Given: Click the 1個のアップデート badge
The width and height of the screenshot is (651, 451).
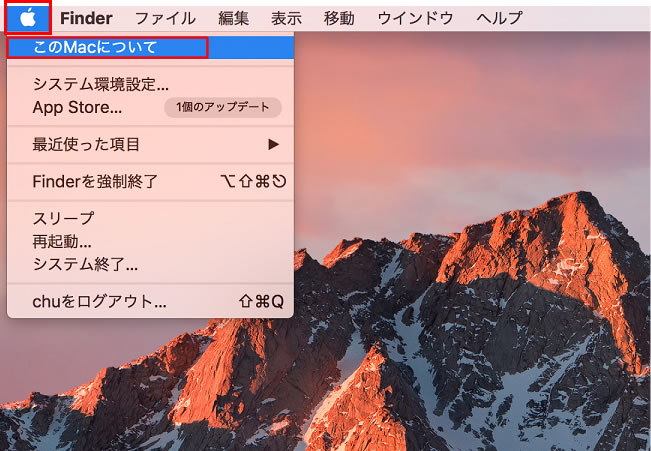Looking at the screenshot, I should pyautogui.click(x=223, y=107).
